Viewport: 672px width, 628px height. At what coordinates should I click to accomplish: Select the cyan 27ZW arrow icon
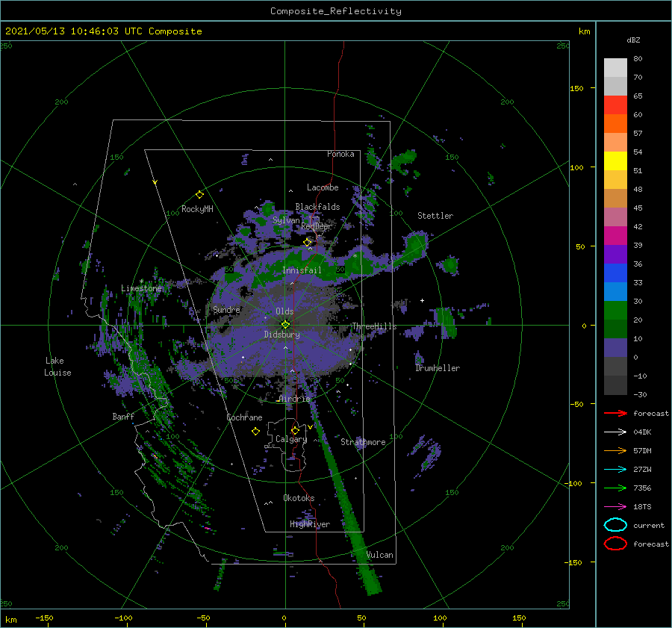[615, 470]
